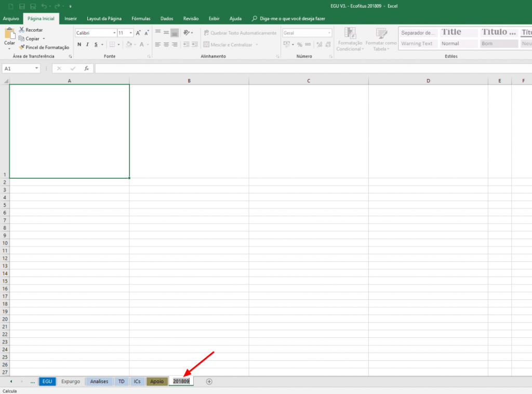Expand the Name Box dropdown
This screenshot has width=532, height=394.
point(37,68)
